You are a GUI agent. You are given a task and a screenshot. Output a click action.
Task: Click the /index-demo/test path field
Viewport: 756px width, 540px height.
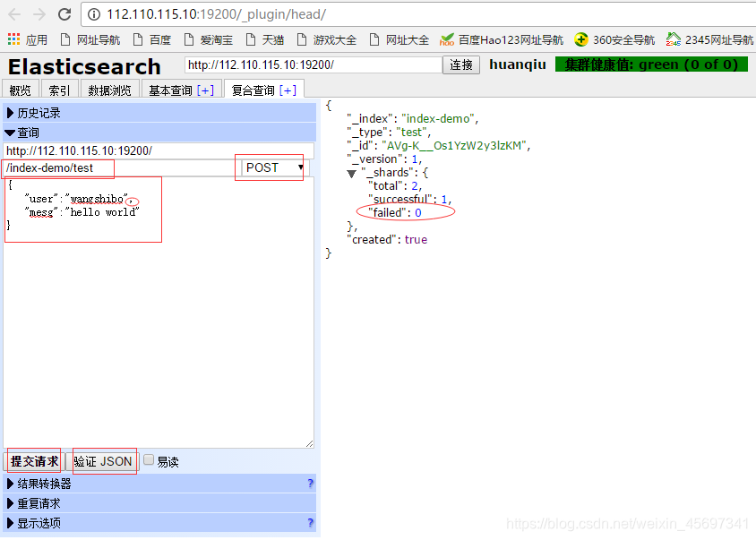coord(121,167)
